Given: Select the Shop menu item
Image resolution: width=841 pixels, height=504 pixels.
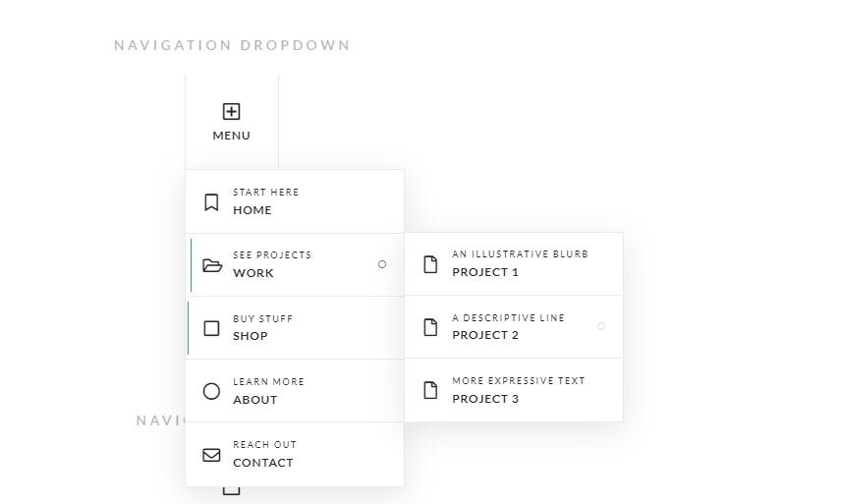Looking at the screenshot, I should [x=251, y=336].
